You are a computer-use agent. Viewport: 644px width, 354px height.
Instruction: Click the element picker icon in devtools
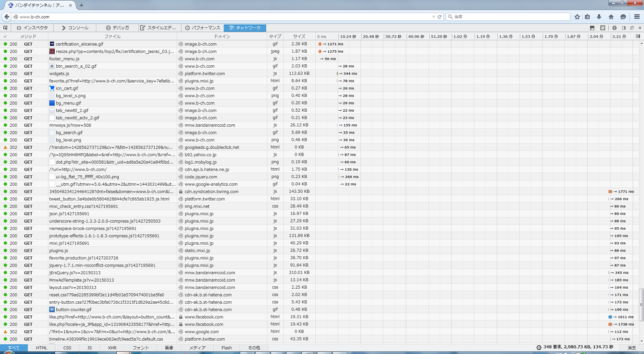(5, 28)
